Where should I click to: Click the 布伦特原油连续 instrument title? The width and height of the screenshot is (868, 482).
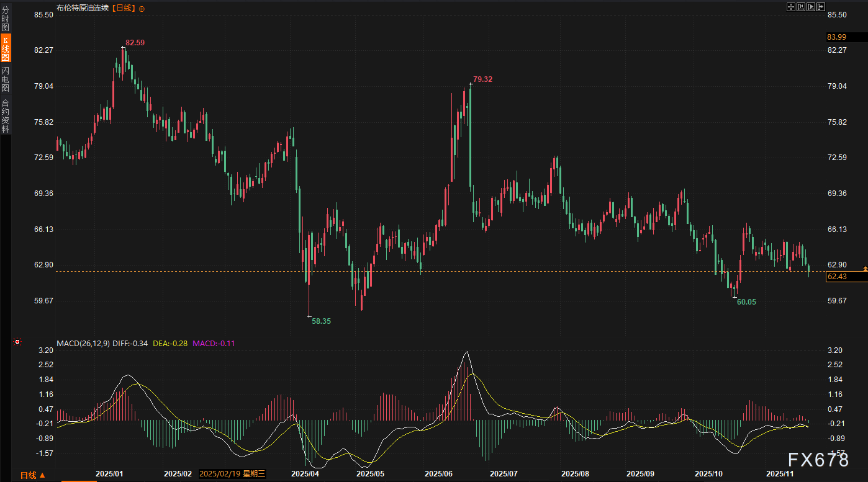pos(83,9)
